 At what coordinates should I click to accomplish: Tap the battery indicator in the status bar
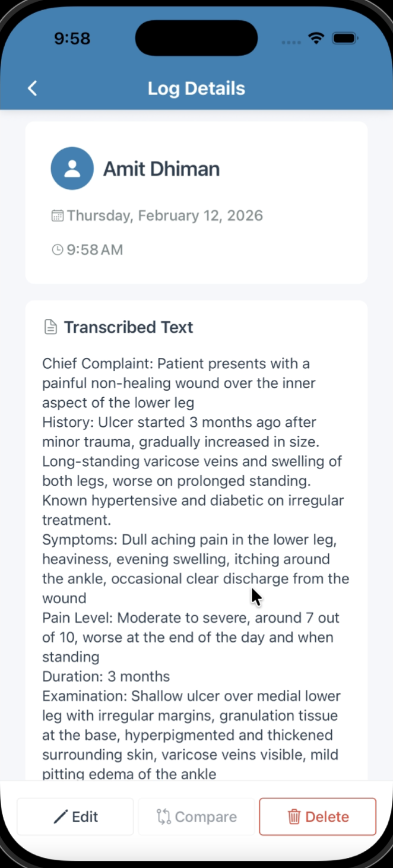(x=344, y=37)
